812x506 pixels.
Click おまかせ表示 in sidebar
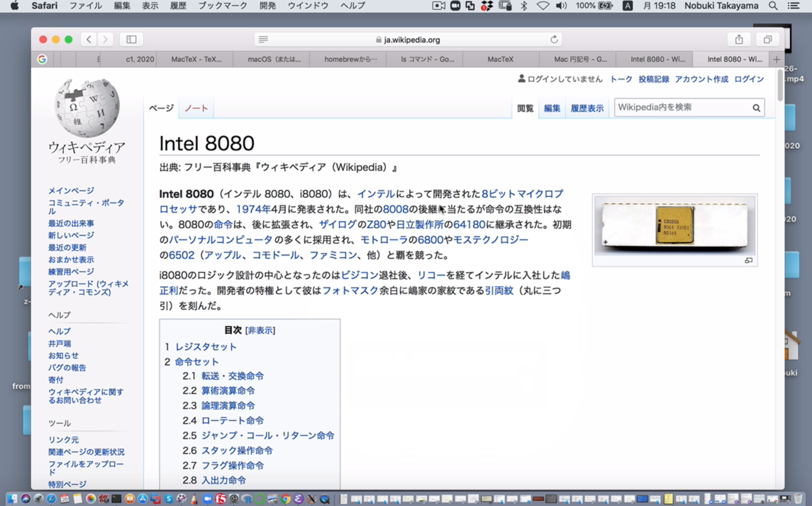click(x=71, y=259)
